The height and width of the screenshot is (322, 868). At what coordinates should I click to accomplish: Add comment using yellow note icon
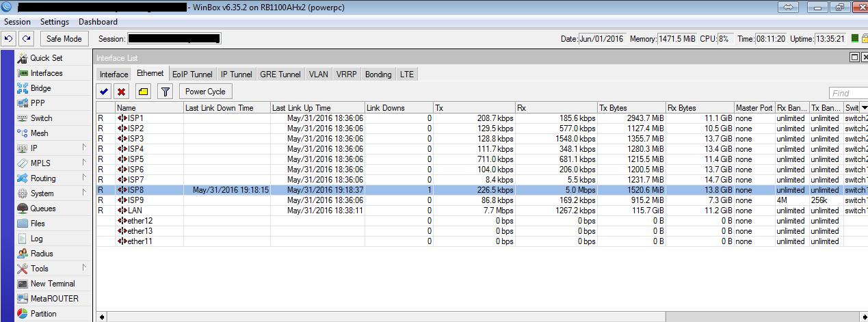[143, 92]
